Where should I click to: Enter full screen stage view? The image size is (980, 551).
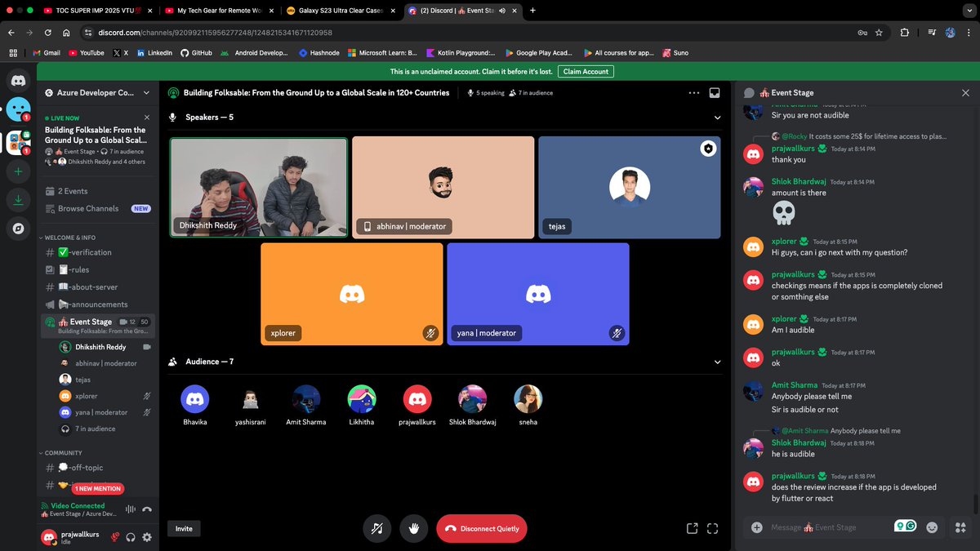[x=712, y=528]
